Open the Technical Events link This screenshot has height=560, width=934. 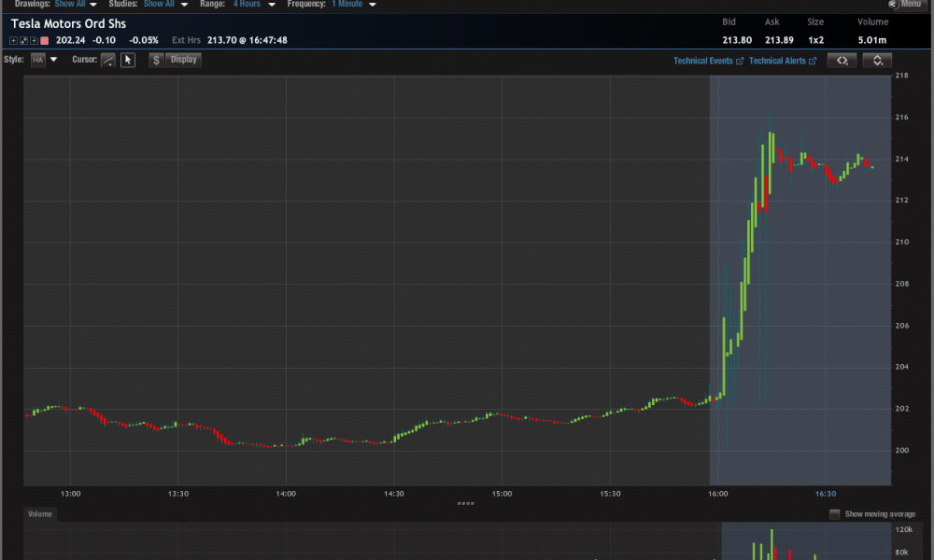click(x=708, y=61)
